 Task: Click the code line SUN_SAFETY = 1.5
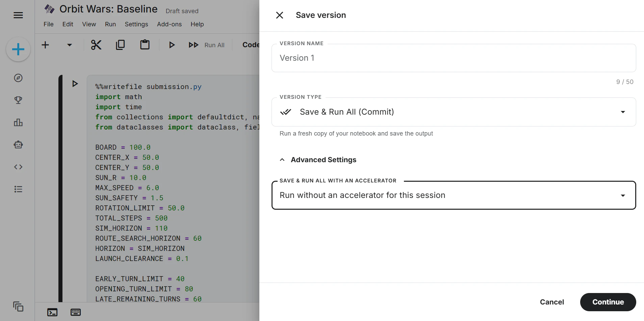(x=129, y=198)
